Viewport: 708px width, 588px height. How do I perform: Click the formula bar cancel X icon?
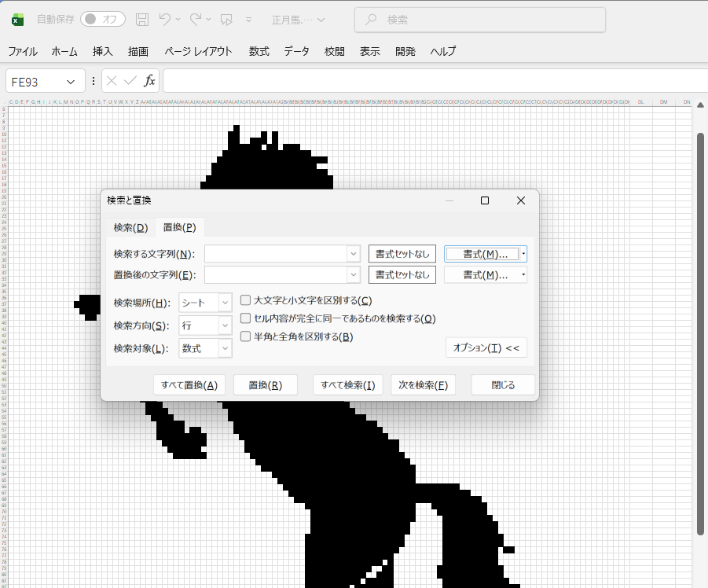point(112,81)
